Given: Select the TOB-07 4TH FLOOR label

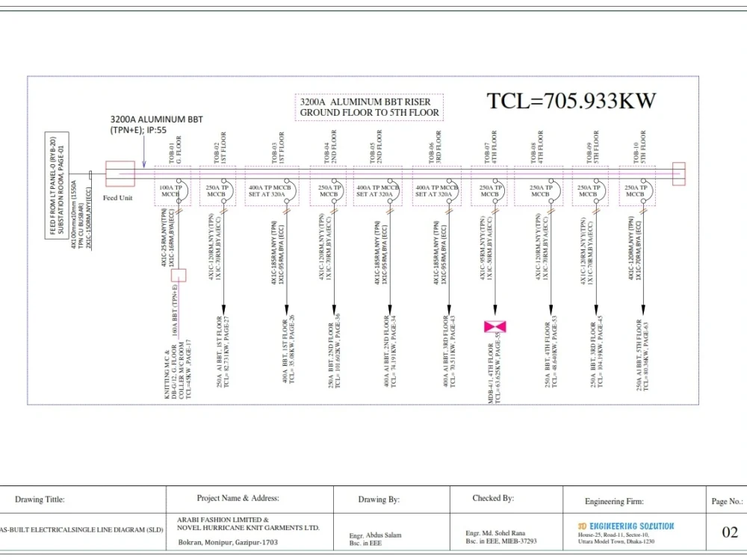Looking at the screenshot, I should click(x=490, y=147).
